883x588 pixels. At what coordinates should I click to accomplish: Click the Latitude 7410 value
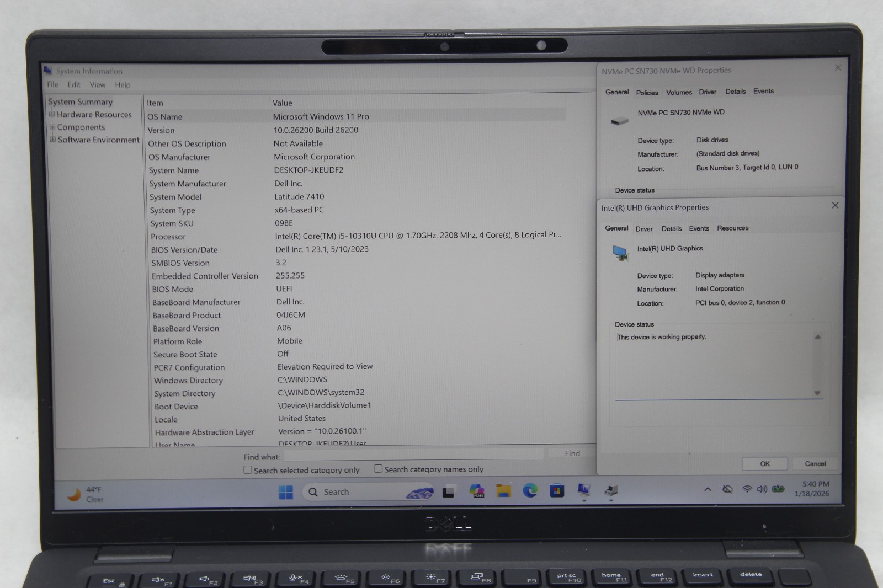[299, 197]
